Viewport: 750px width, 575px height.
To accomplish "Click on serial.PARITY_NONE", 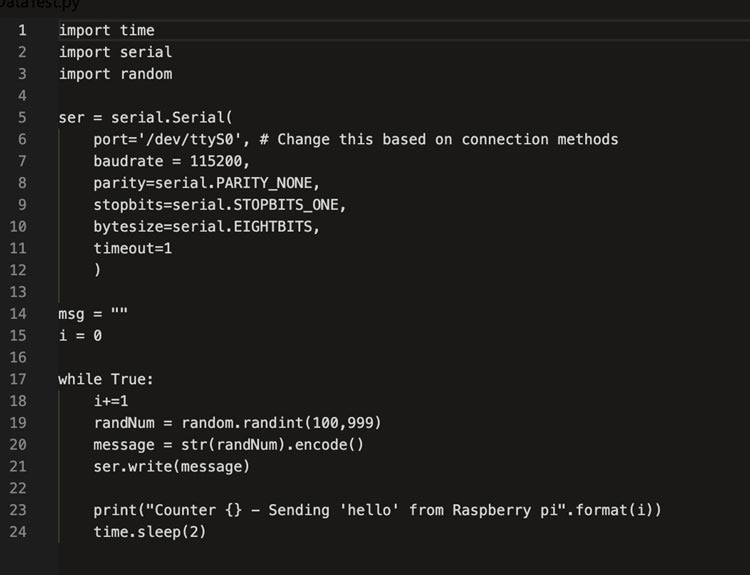I will tap(237, 183).
